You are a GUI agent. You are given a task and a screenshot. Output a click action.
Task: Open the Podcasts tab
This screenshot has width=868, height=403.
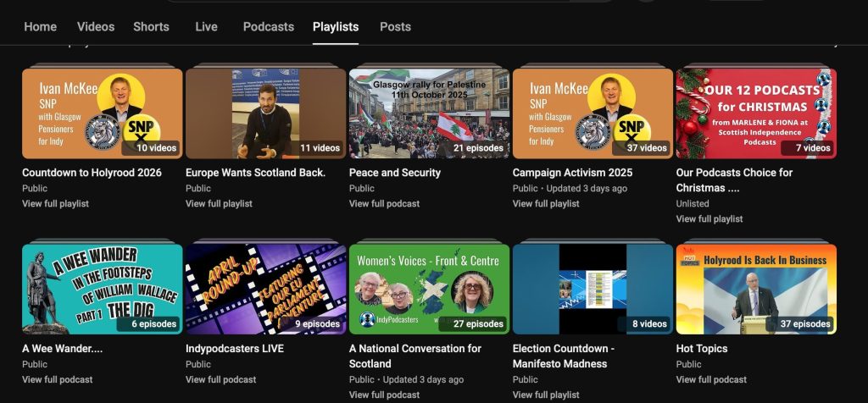pos(269,26)
